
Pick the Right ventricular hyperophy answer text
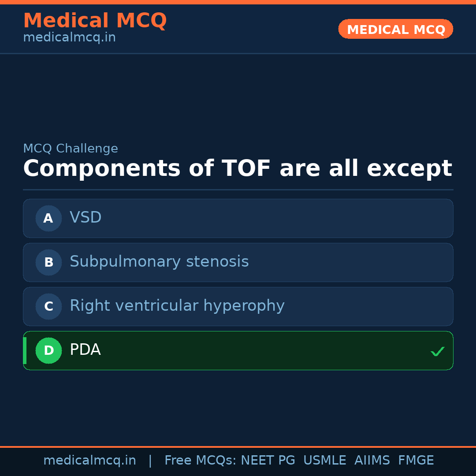coord(177,306)
